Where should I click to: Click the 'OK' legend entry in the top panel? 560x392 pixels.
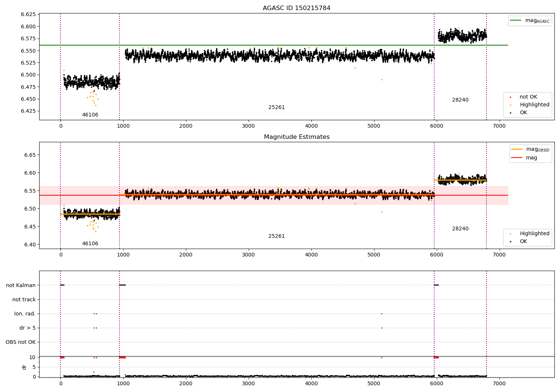(x=523, y=113)
